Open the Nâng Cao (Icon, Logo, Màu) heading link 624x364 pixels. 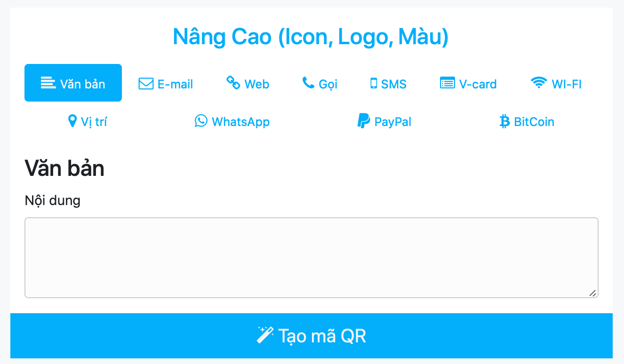coord(311,37)
